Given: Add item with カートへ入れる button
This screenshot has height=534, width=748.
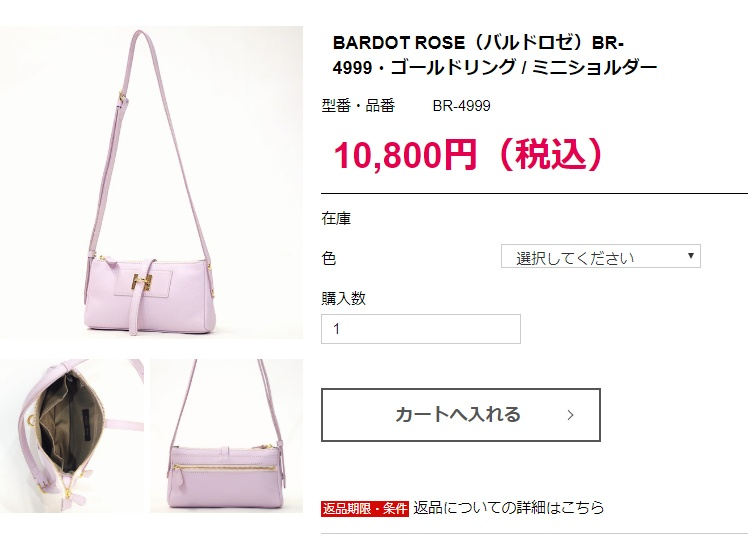Looking at the screenshot, I should click(461, 415).
